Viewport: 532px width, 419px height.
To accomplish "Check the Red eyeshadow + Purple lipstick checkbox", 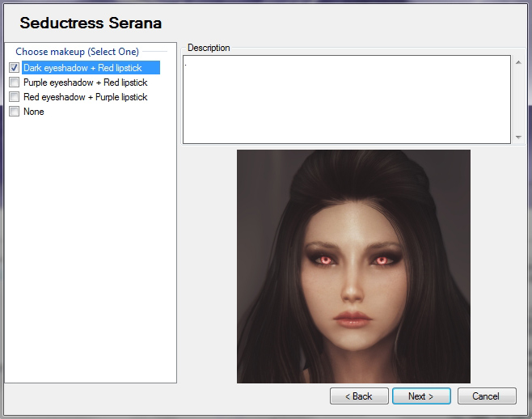I will click(x=15, y=97).
